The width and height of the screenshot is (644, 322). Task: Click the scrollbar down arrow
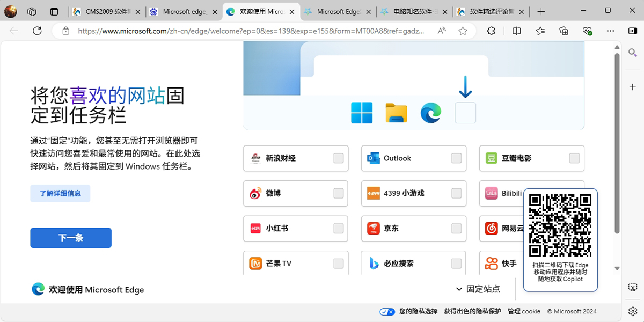pos(617,268)
